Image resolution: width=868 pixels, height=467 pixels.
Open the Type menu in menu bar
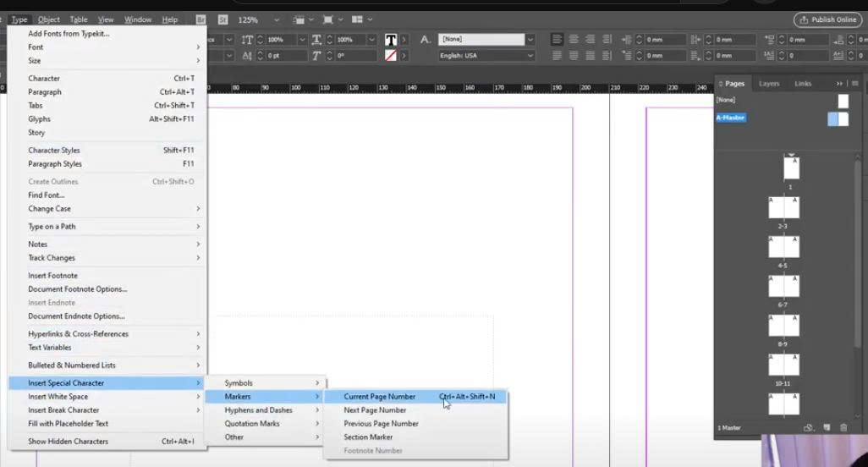coord(19,19)
